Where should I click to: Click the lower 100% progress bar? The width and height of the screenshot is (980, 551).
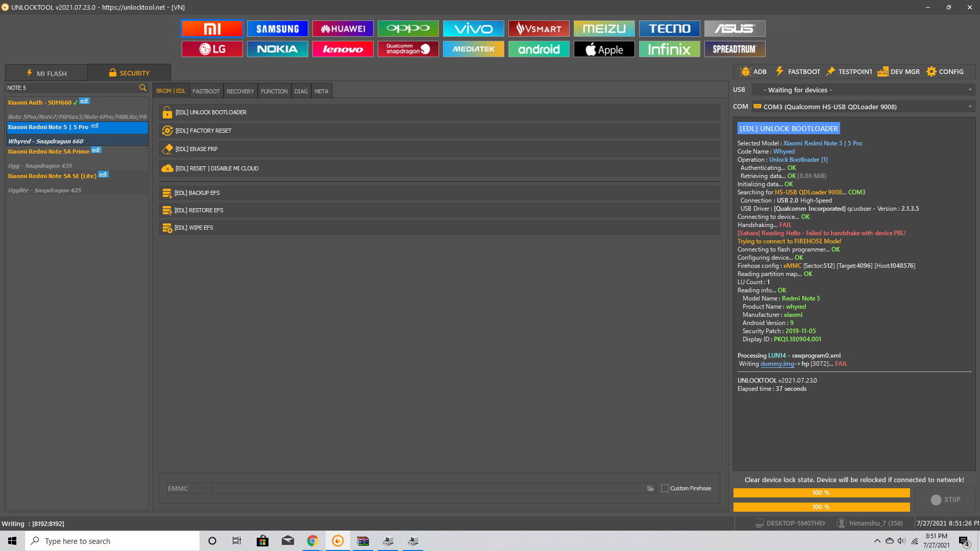822,507
